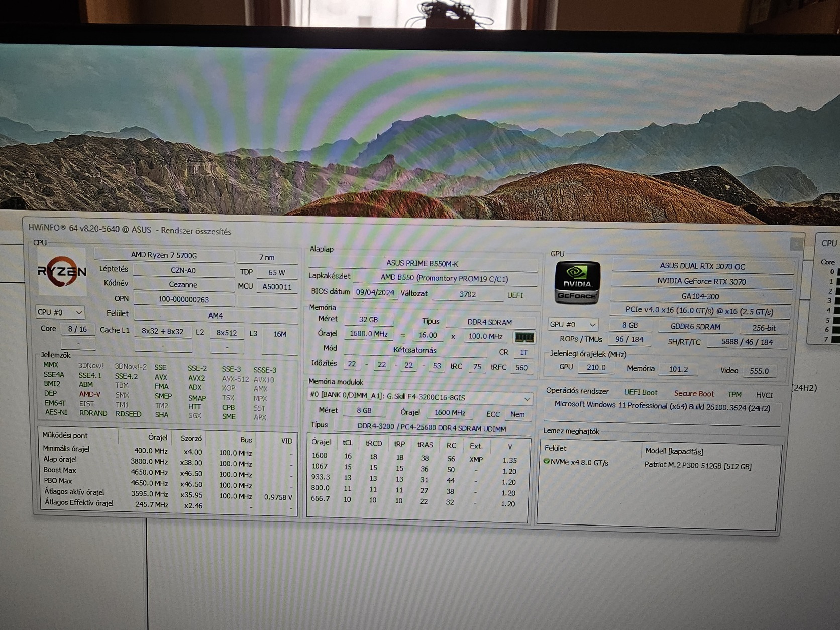Image resolution: width=840 pixels, height=630 pixels.
Task: Click the BIOS date 09/04/2024
Action: point(375,292)
